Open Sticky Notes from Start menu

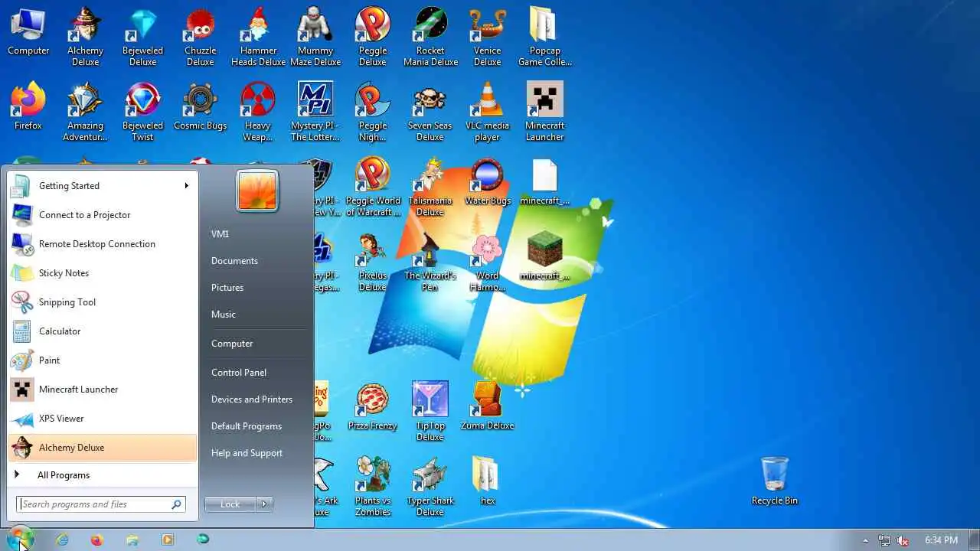102,272
